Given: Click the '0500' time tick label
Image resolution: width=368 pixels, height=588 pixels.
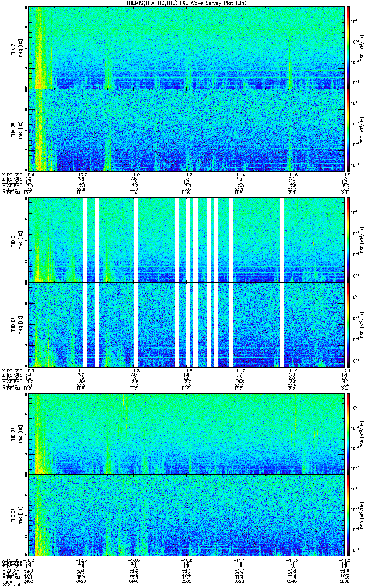Looking at the screenshot, I should coord(186,582).
